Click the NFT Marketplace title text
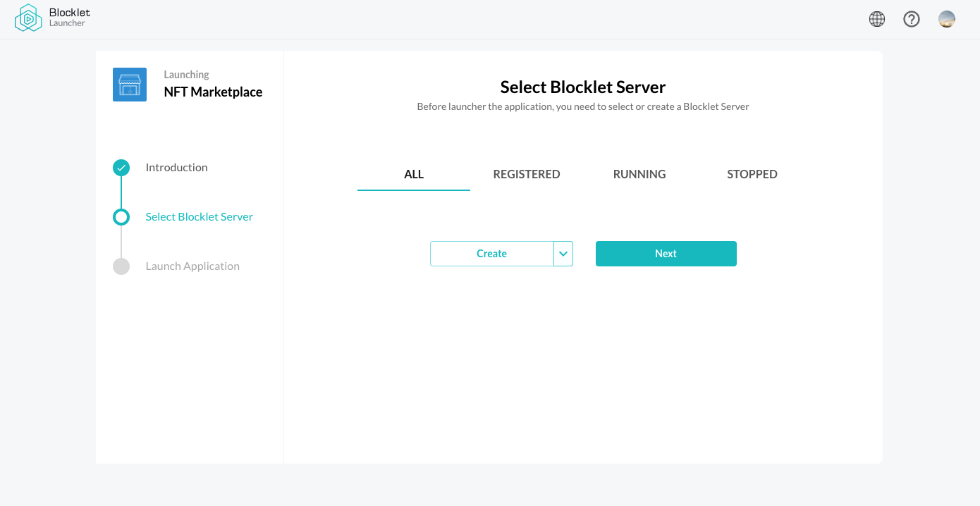The image size is (980, 506). tap(213, 92)
